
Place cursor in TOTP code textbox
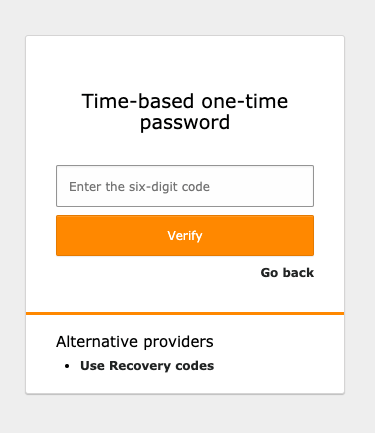185,186
